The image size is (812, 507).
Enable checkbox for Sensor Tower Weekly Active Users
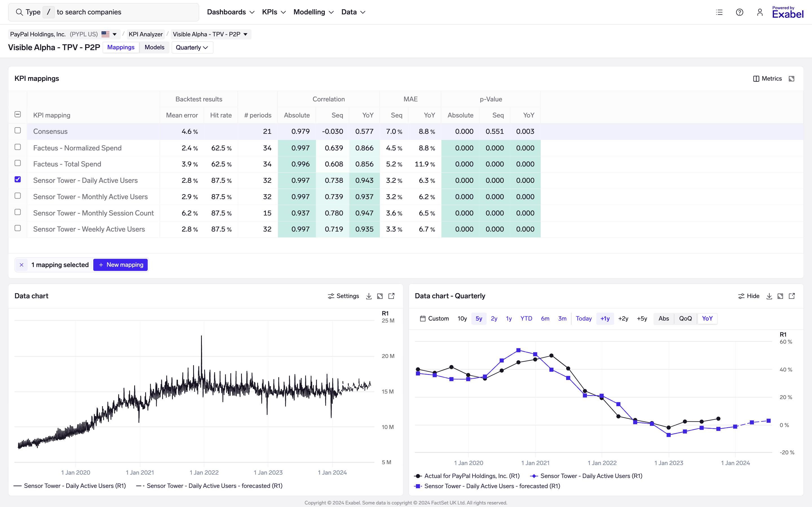coord(17,228)
